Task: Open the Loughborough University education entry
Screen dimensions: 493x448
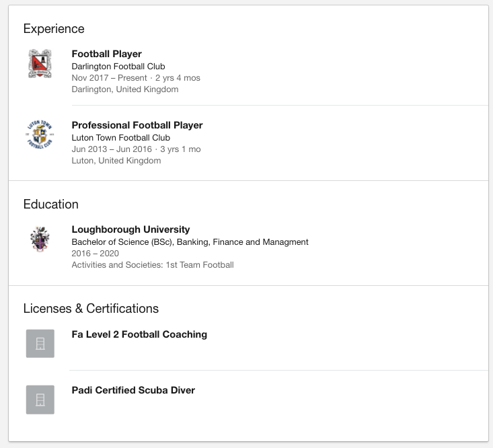Action: 130,229
